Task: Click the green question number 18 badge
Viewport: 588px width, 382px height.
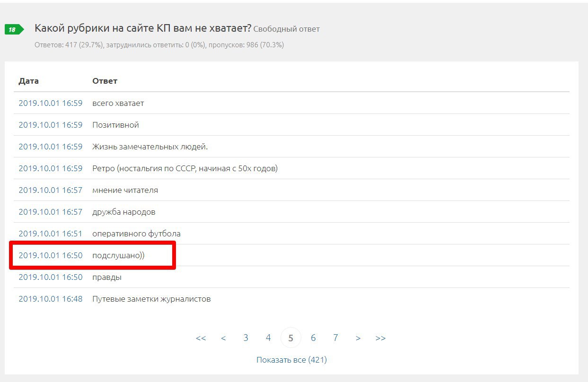Action: (13, 30)
